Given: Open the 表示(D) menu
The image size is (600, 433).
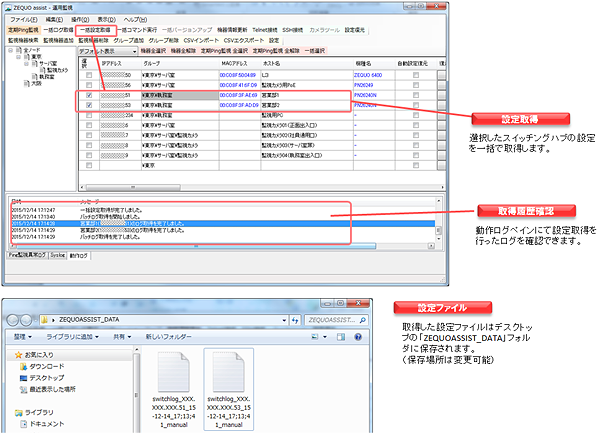Looking at the screenshot, I should point(106,20).
